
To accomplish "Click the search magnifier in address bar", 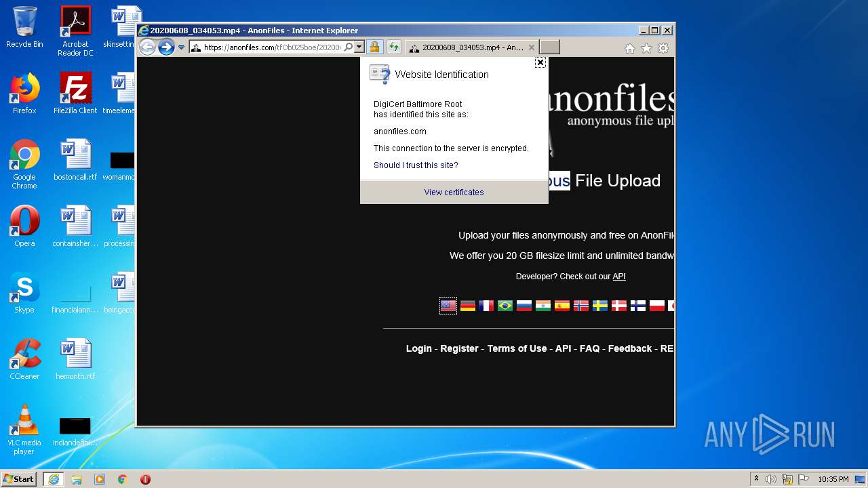I will [x=349, y=47].
